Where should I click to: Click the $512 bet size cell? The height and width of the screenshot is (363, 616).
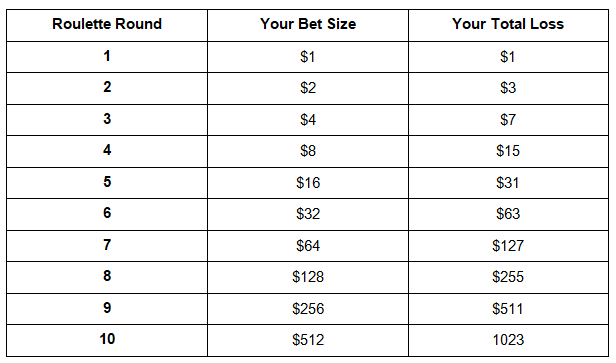click(308, 341)
